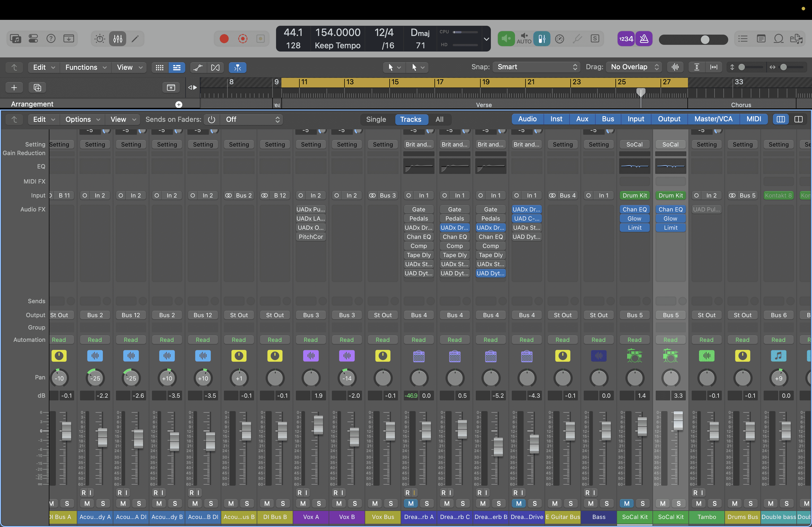Open the Drag No Overlap dropdown
Image resolution: width=812 pixels, height=527 pixels.
click(634, 67)
